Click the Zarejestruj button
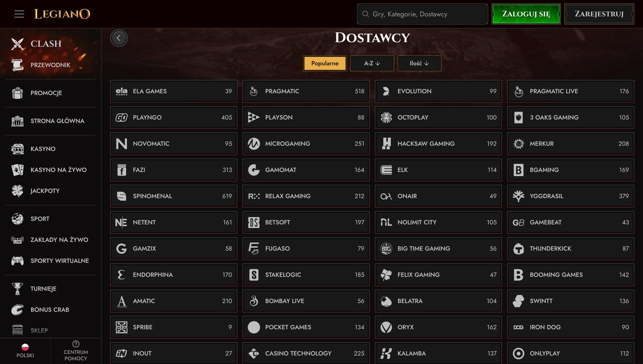 tap(599, 14)
